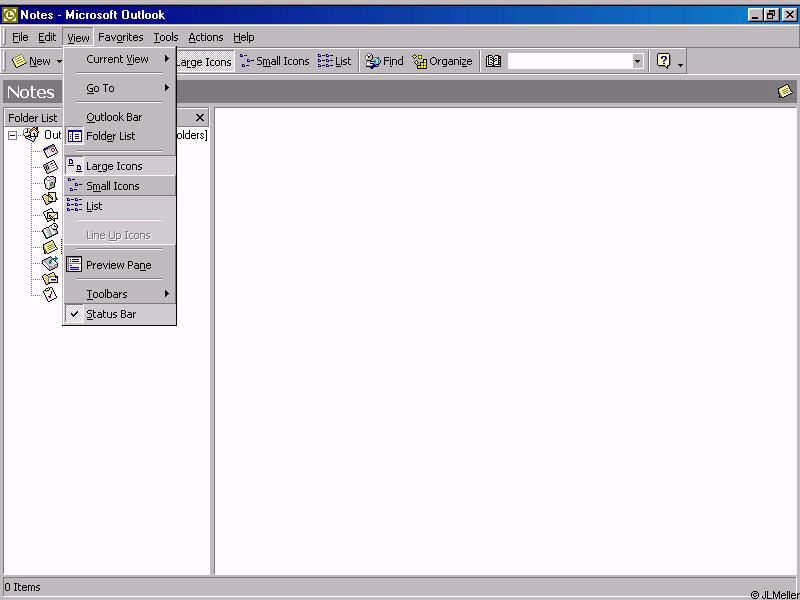Toggle Preview Pane in View menu

118,265
